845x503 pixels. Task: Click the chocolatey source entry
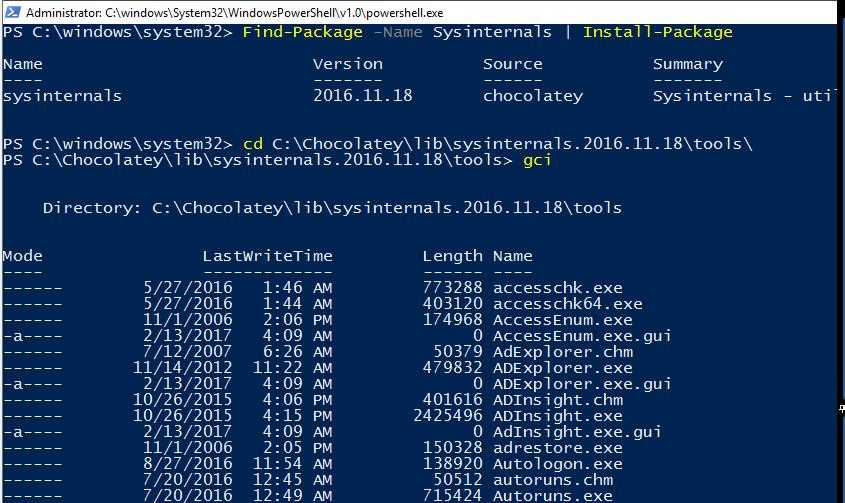[532, 96]
